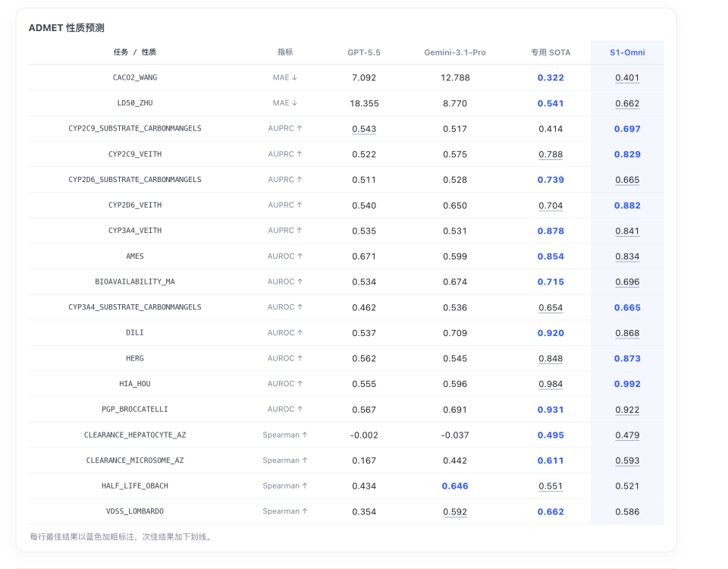
Task: Click S1-Omni value 0.521
Action: coord(627,487)
